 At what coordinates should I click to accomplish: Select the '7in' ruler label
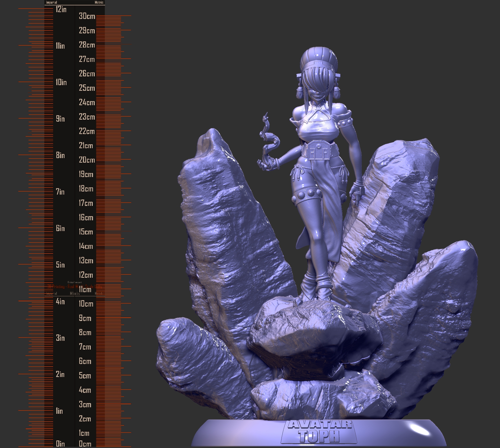click(x=60, y=192)
